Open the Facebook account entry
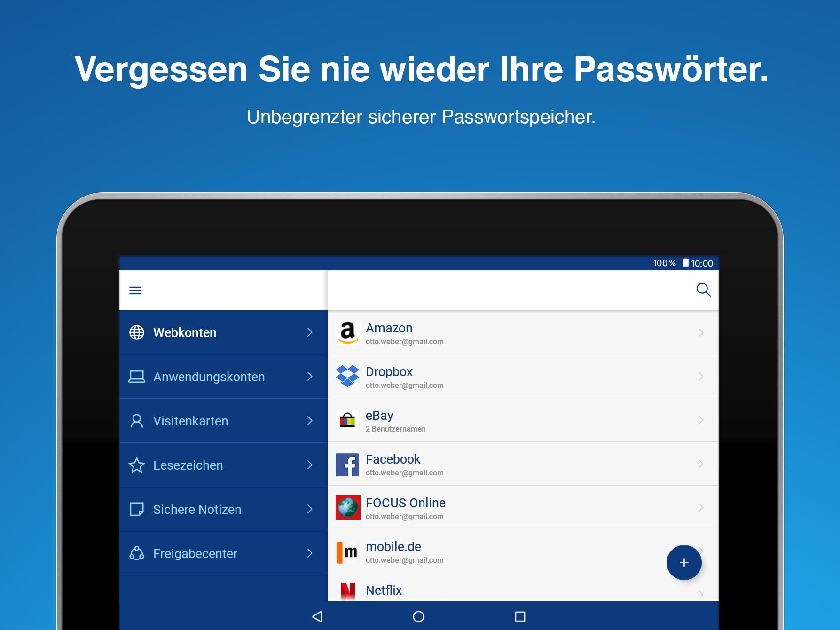 pyautogui.click(x=523, y=464)
